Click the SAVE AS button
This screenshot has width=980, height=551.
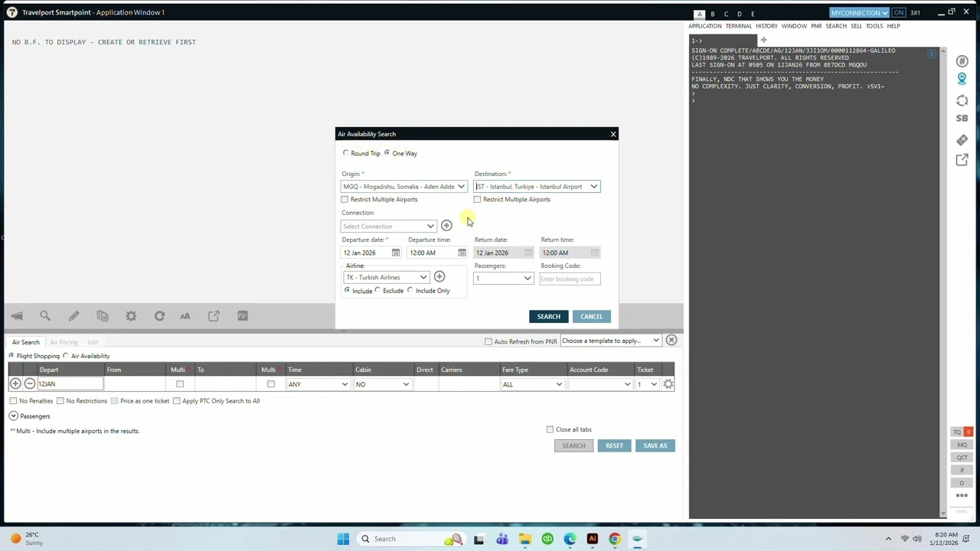(x=655, y=445)
